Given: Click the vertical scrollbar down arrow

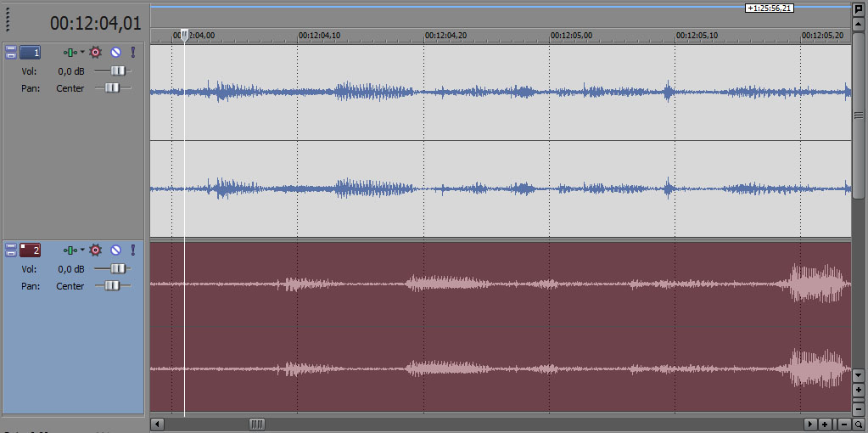Looking at the screenshot, I should 858,375.
